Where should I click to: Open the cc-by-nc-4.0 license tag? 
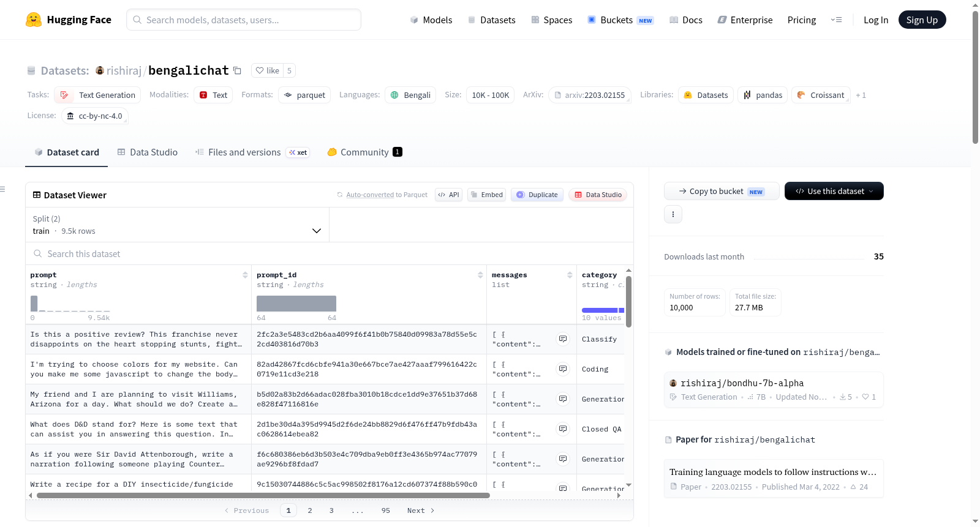coord(95,116)
